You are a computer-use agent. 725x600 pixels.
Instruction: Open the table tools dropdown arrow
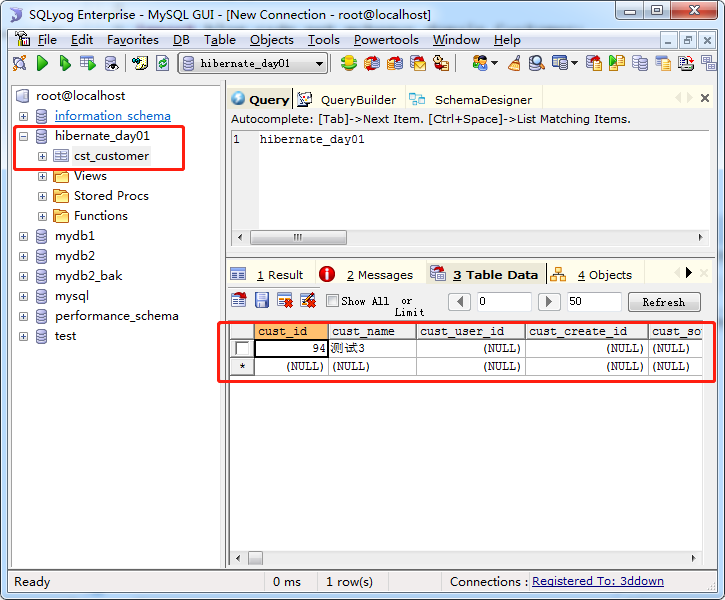click(x=574, y=63)
